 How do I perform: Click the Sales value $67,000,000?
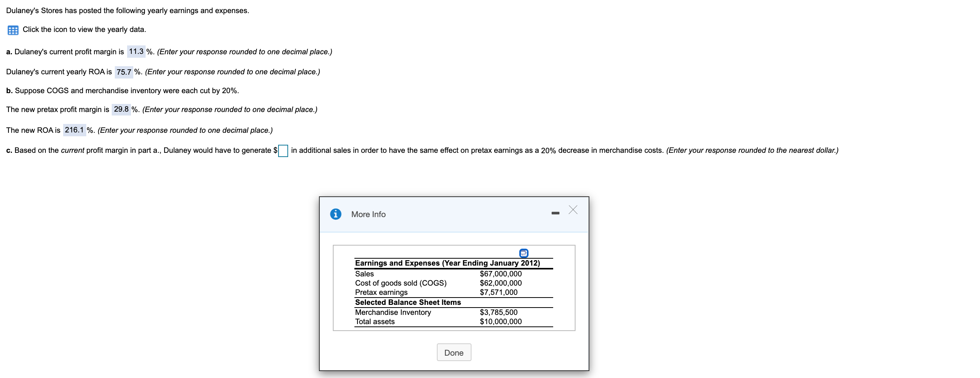click(501, 274)
